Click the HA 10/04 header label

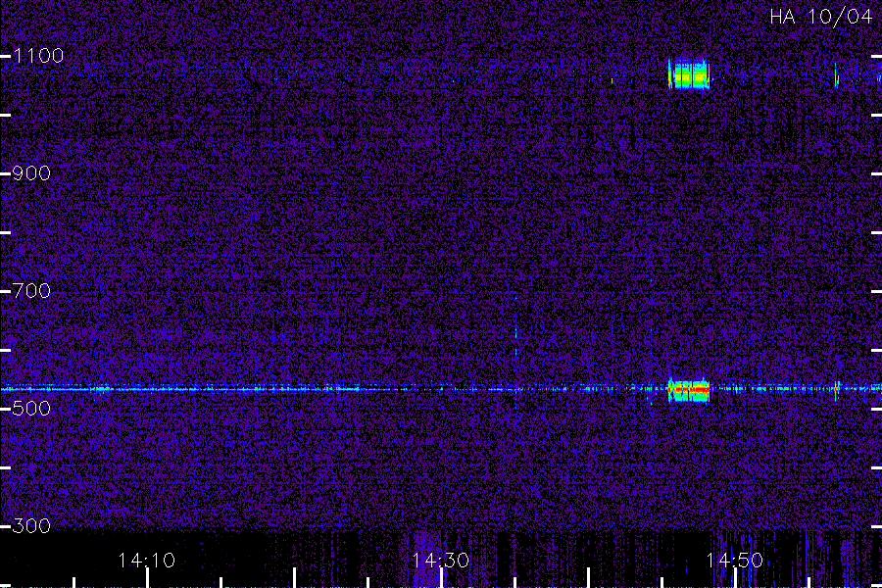pyautogui.click(x=820, y=17)
